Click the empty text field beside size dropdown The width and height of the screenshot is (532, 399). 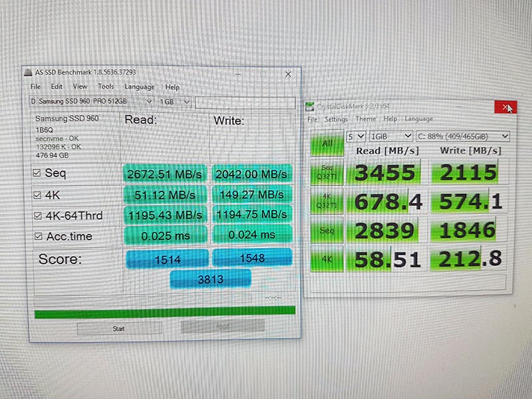click(x=245, y=102)
